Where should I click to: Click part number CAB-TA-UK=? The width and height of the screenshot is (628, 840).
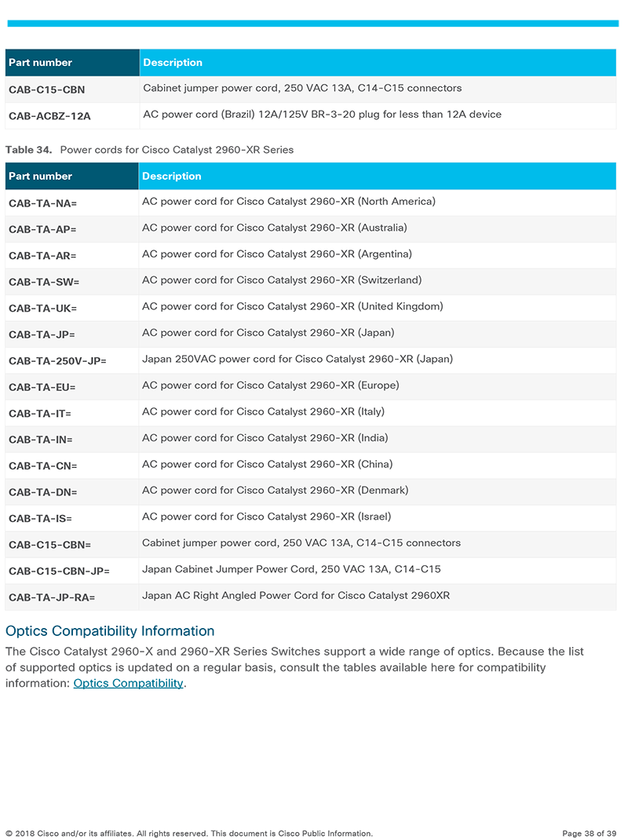pyautogui.click(x=43, y=308)
